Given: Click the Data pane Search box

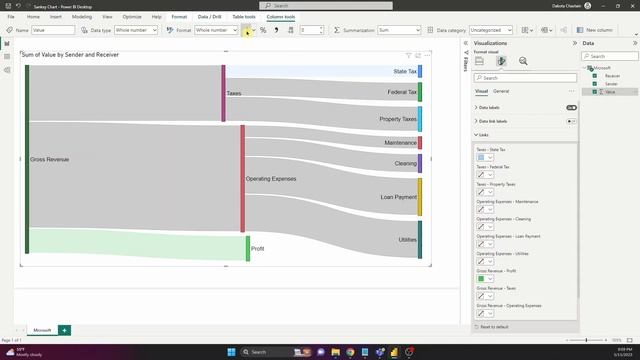Looking at the screenshot, I should click(610, 56).
